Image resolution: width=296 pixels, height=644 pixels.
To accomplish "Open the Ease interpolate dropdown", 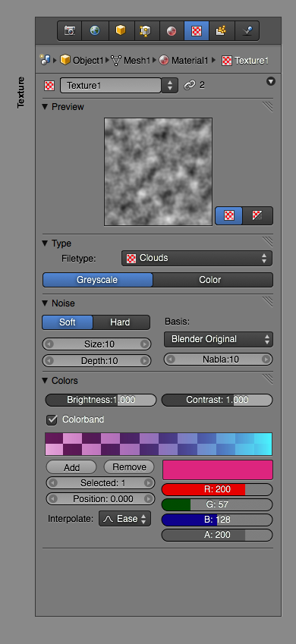I will 125,519.
